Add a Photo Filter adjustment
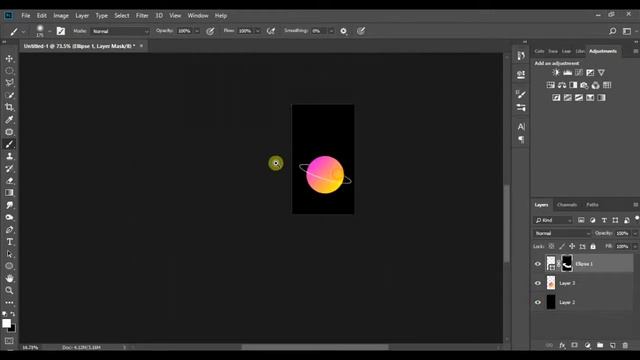Viewport: 640px width, 360px height. (584, 85)
